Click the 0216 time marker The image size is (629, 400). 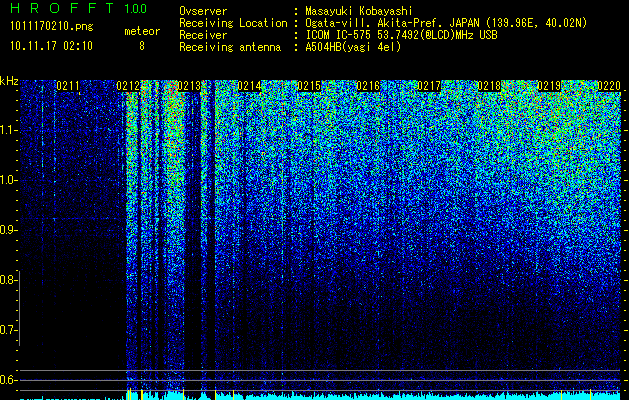tap(368, 86)
